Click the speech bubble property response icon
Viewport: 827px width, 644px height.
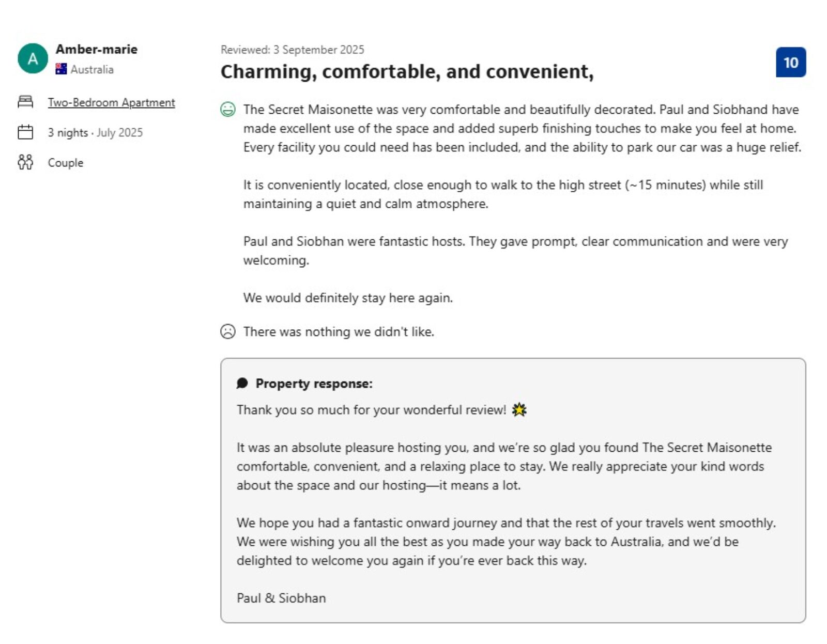click(242, 383)
